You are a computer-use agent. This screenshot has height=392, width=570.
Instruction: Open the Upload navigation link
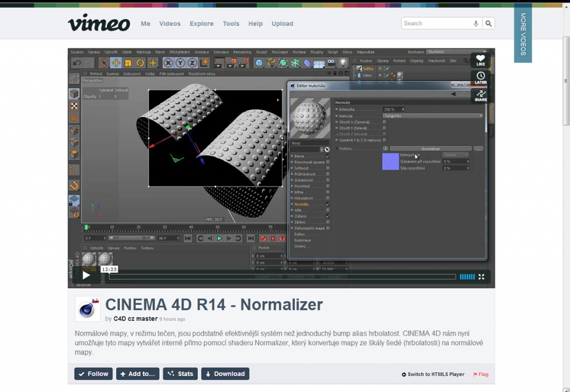click(282, 23)
